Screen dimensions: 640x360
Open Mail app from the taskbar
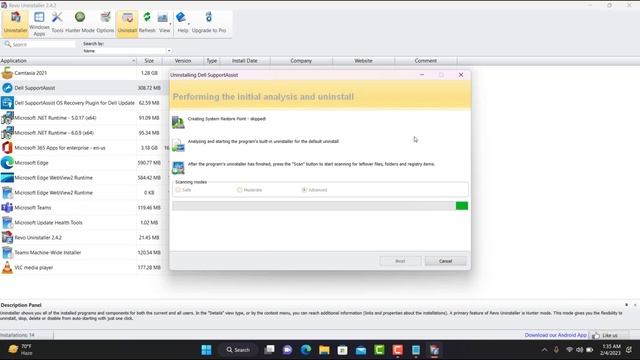[x=361, y=350]
